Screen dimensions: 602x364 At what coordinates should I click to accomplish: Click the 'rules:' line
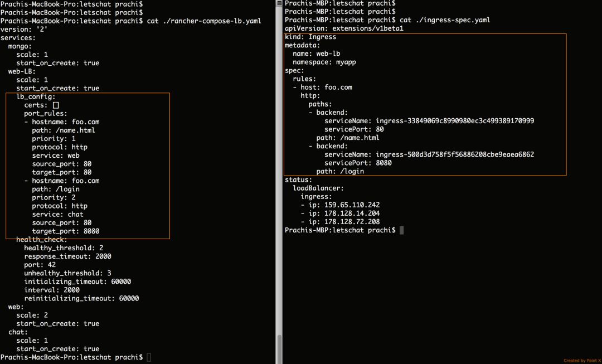coord(304,79)
